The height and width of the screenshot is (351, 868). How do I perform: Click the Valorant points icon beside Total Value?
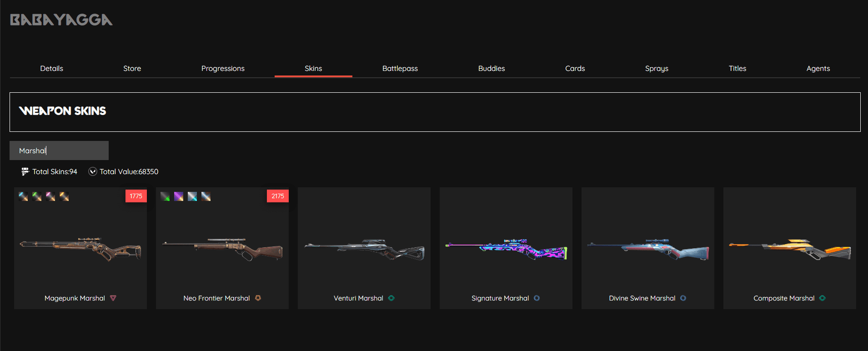click(x=93, y=171)
